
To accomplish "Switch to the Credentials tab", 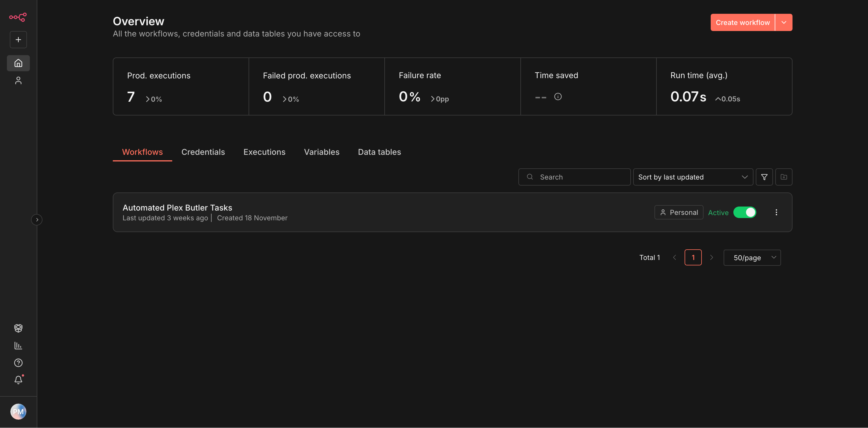I will coord(203,152).
